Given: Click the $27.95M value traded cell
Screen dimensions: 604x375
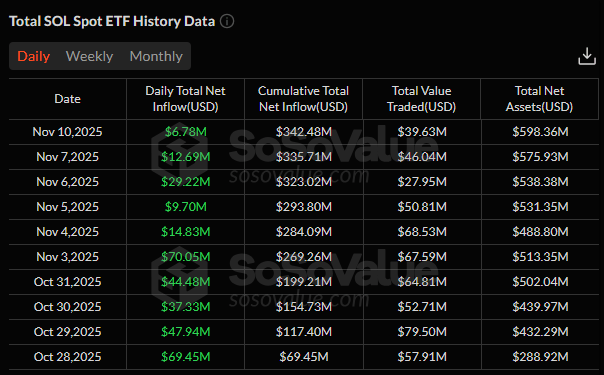Looking at the screenshot, I should click(x=422, y=182).
